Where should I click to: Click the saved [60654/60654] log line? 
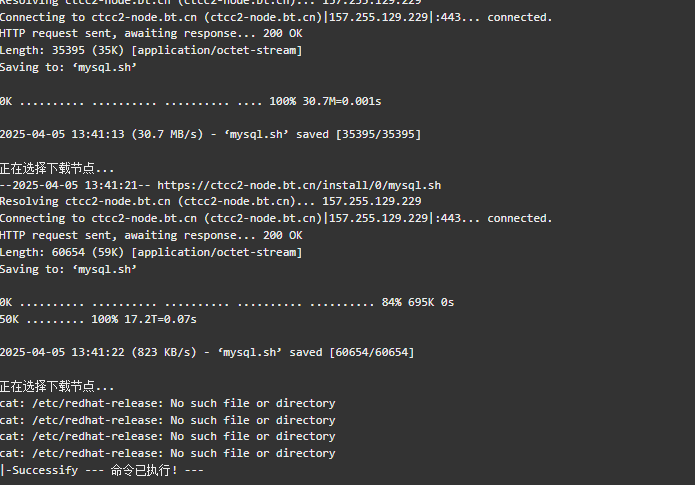[207, 353]
